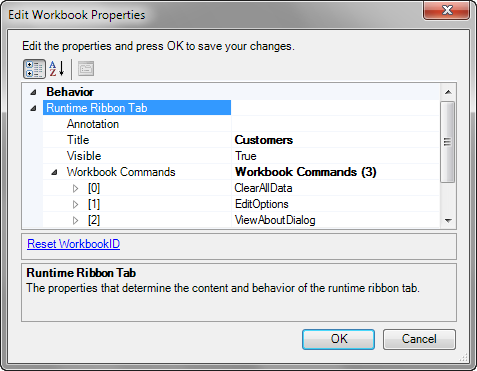
Task: Click the scrollbar down arrow
Action: pyautogui.click(x=448, y=220)
